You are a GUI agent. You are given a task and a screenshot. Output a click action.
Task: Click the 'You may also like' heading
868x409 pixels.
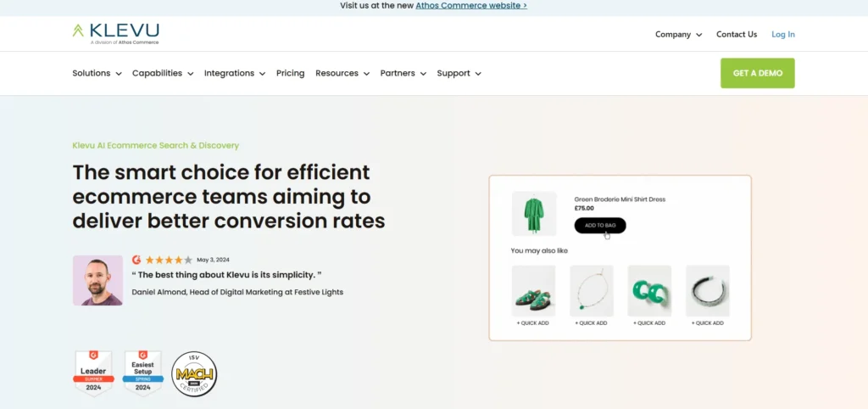[x=539, y=251]
